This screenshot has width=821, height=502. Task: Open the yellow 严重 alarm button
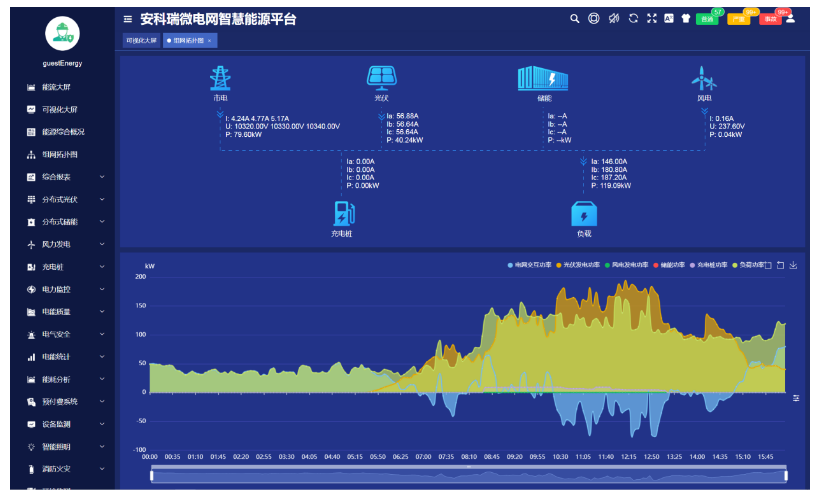click(738, 19)
